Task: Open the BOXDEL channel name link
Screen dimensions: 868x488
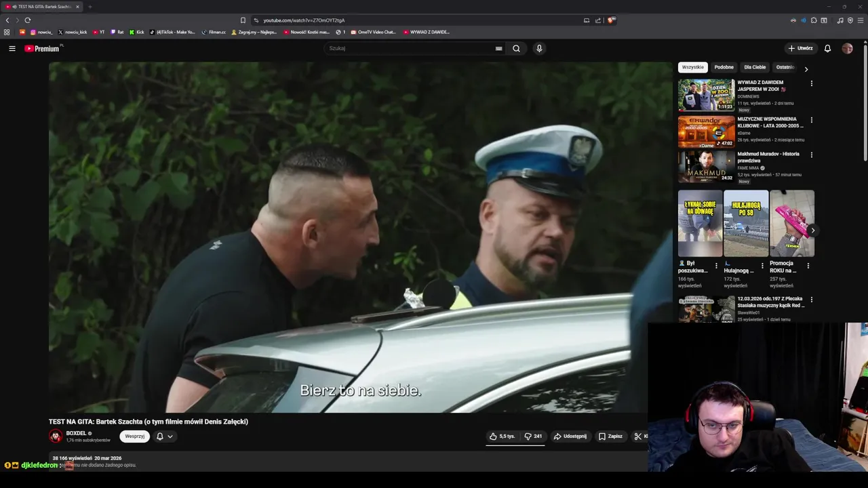Action: [76, 433]
